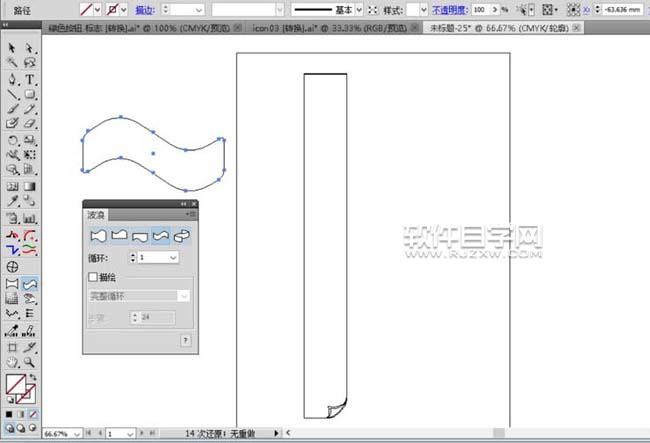Open the stroke color dropdown in control bar
The image size is (650, 443).
point(124,10)
